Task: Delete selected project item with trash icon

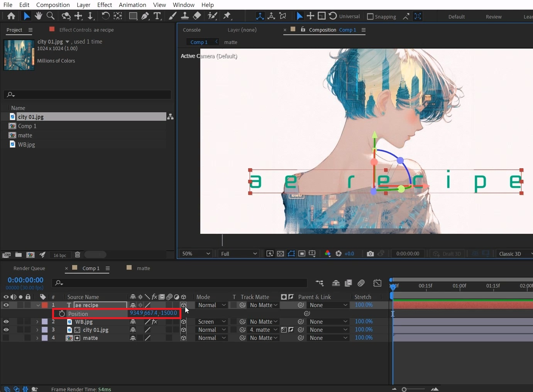Action: 78,255
